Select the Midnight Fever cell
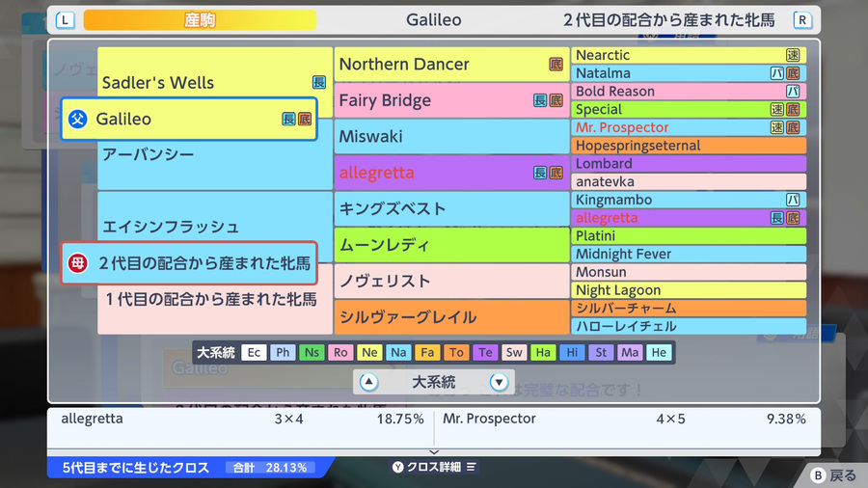The height and width of the screenshot is (488, 868). [689, 254]
